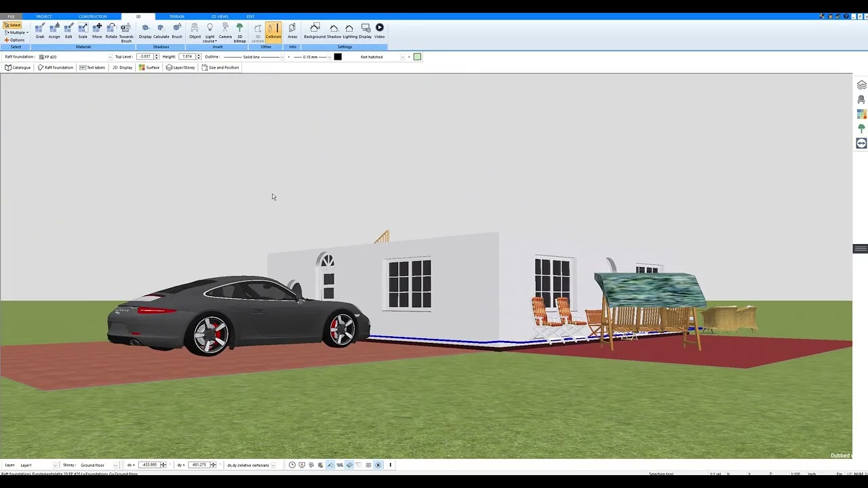Open Background settings
Viewport: 868px width, 488px height.
pyautogui.click(x=315, y=30)
